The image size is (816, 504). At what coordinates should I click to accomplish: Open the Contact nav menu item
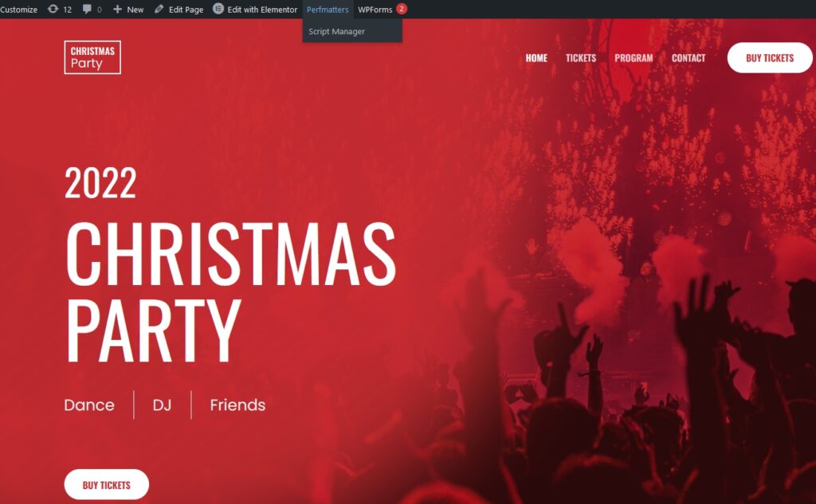pos(688,58)
